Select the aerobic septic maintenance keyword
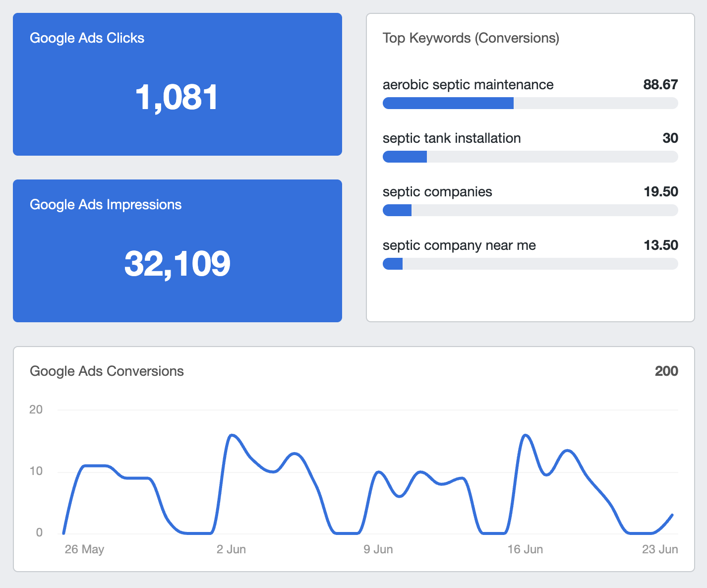This screenshot has height=588, width=707. 468,85
